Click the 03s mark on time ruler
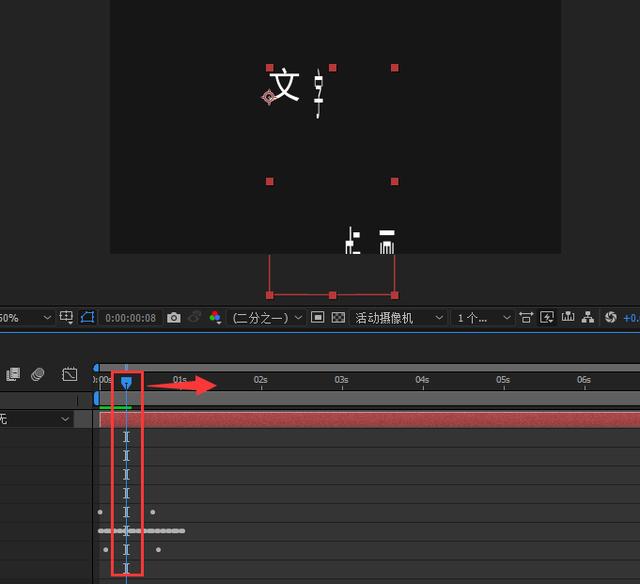The height and width of the screenshot is (584, 640). pos(341,380)
